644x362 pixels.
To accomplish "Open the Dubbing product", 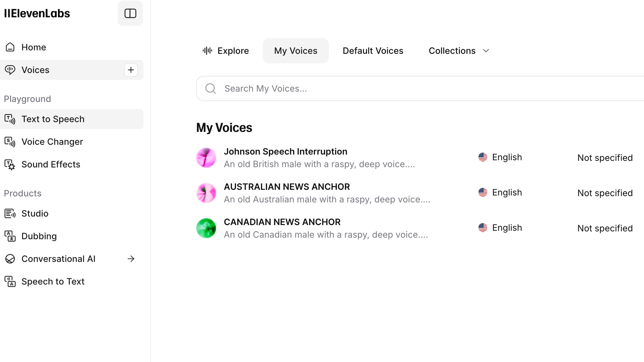I will 39,236.
